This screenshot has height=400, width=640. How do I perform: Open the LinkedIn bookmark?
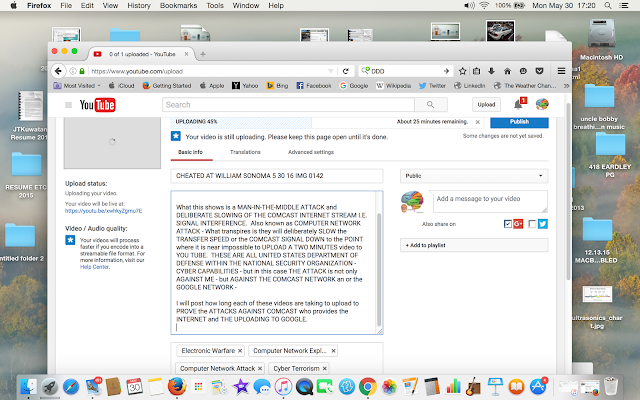pyautogui.click(x=470, y=86)
